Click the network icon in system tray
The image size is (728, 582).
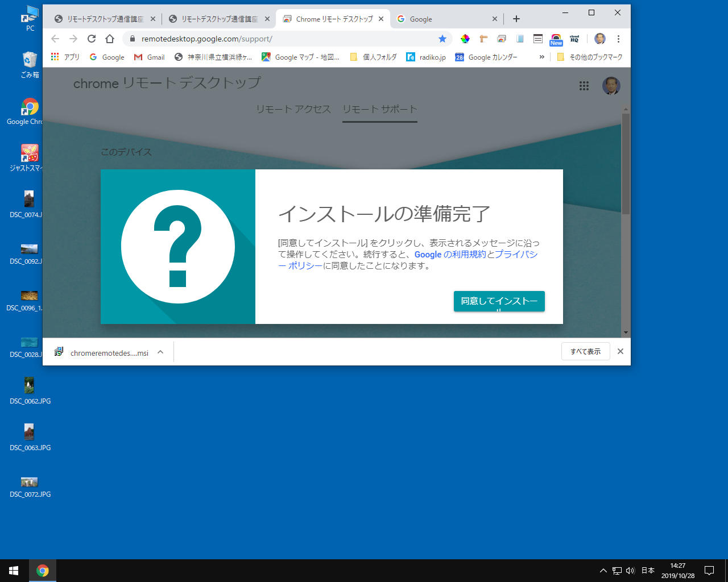pos(617,571)
